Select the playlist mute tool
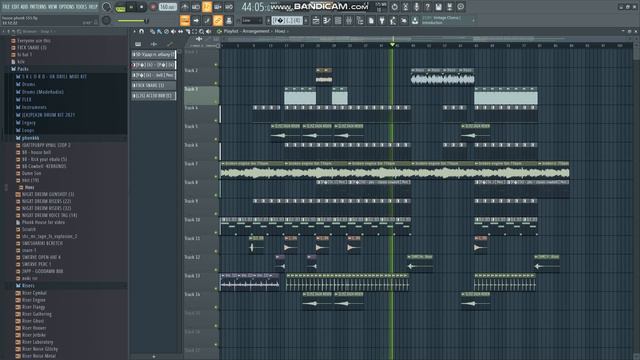 (173, 31)
